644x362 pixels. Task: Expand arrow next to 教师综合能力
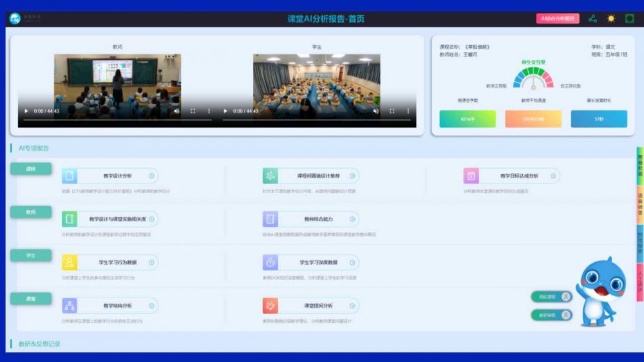tap(352, 219)
